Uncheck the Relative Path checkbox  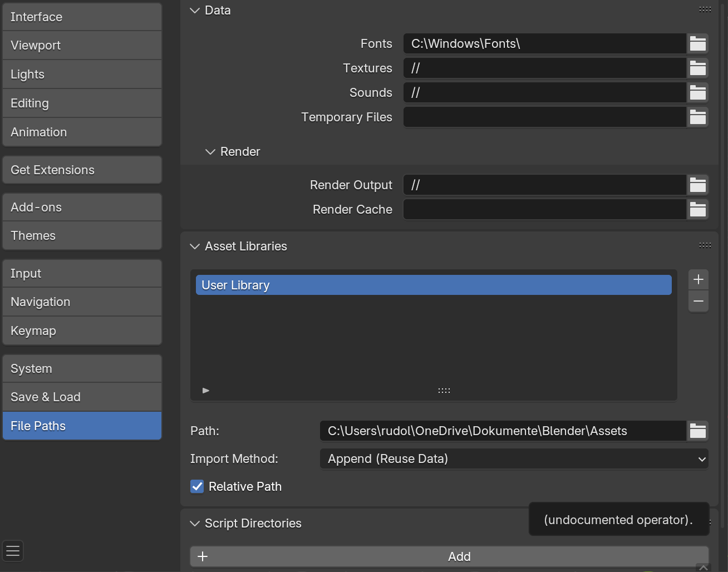(197, 486)
